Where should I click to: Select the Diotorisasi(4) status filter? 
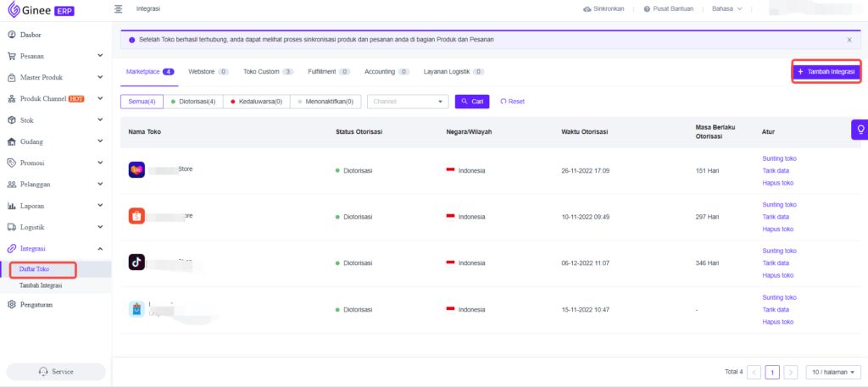coord(193,102)
